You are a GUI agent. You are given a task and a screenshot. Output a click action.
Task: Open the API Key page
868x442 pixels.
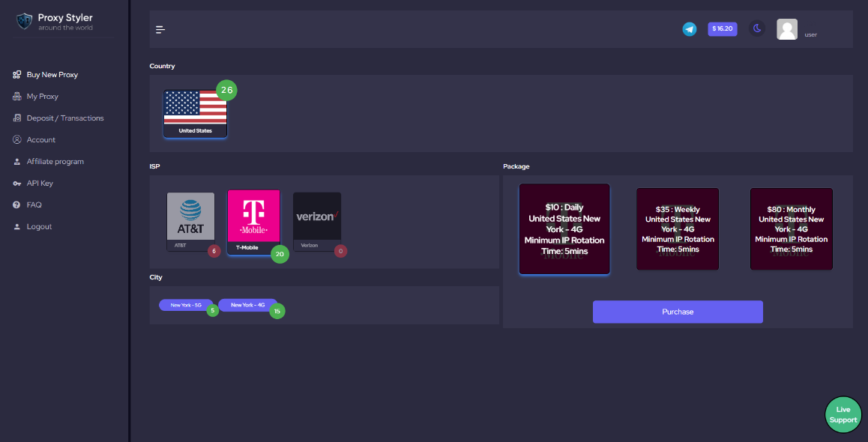pyautogui.click(x=40, y=183)
